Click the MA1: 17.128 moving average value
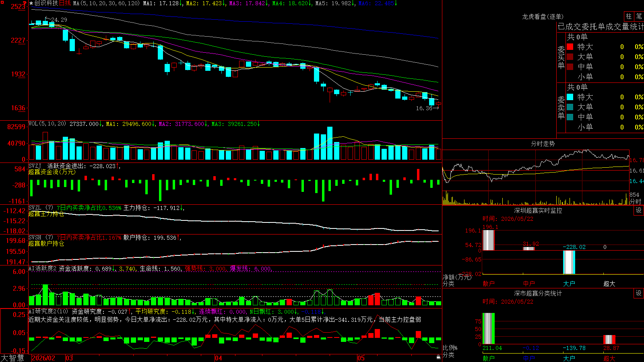 [x=162, y=3]
